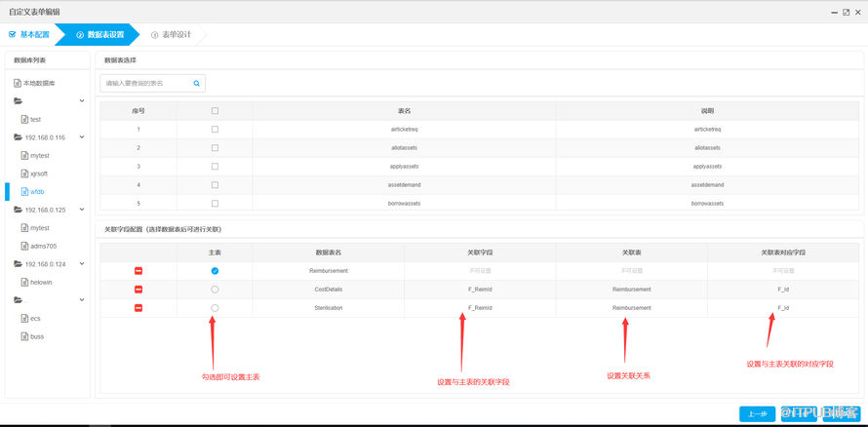Go to 基本配置 step tab
The width and height of the screenshot is (868, 427).
29,34
